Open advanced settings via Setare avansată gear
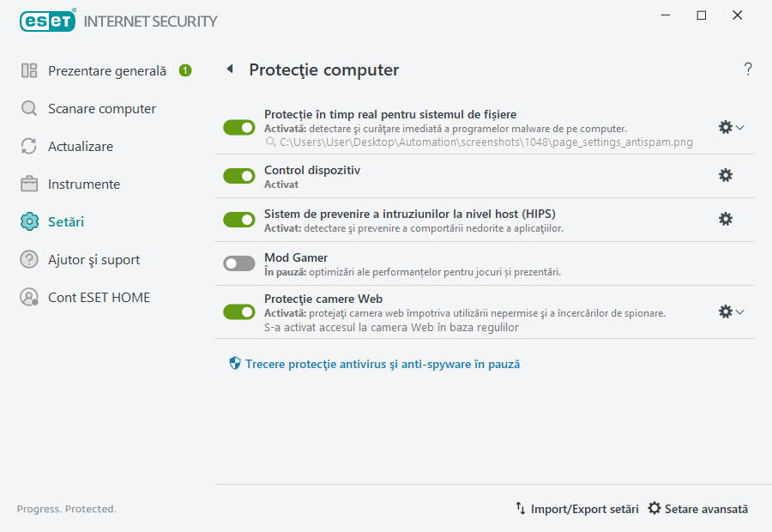Viewport: 772px width, 532px height. tap(697, 509)
